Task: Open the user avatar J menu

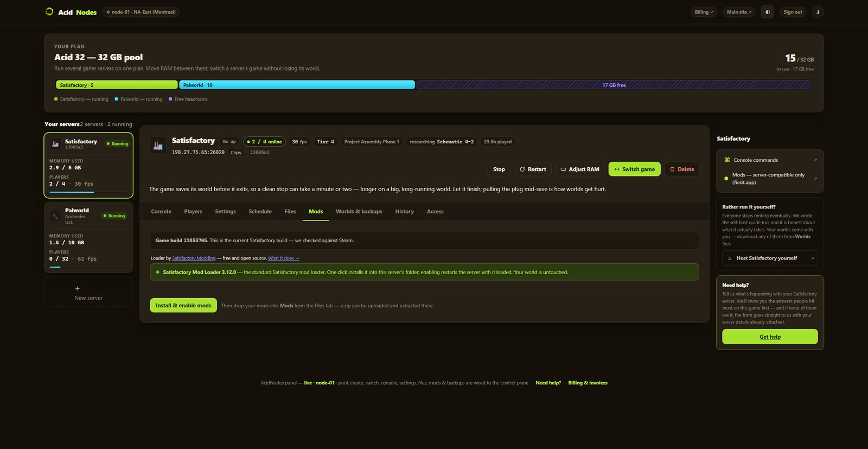Action: [818, 12]
